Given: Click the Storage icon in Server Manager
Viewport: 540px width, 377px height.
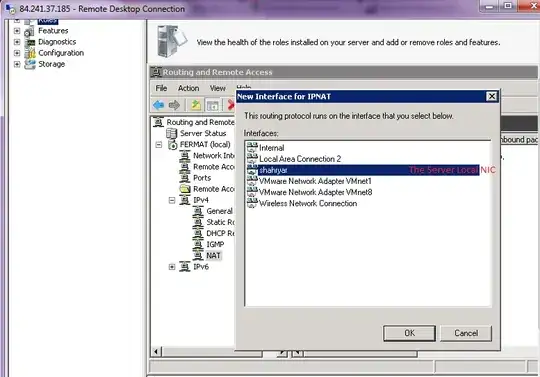Looking at the screenshot, I should click(30, 64).
